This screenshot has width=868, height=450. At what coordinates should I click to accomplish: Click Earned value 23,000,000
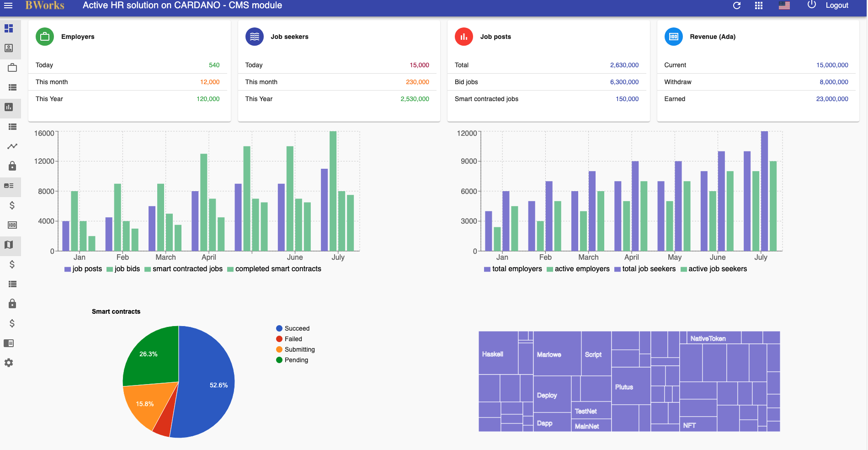(x=832, y=99)
